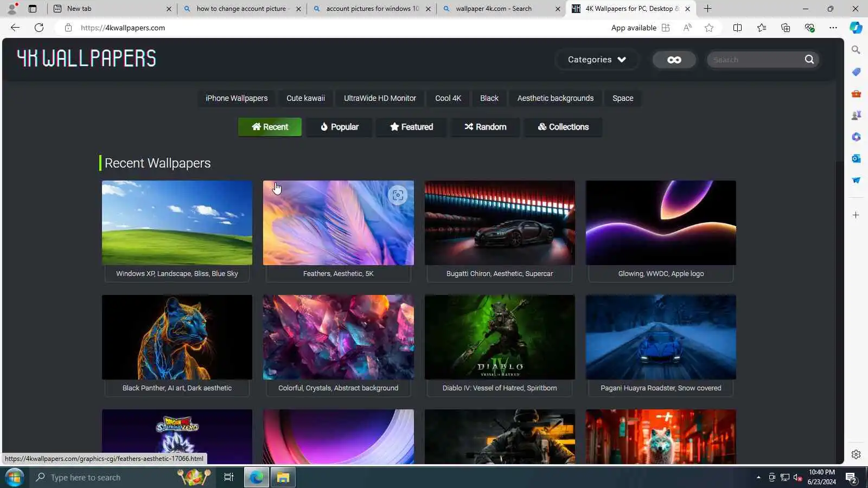Select the Recent wallpapers button
This screenshot has height=488, width=868.
[270, 127]
